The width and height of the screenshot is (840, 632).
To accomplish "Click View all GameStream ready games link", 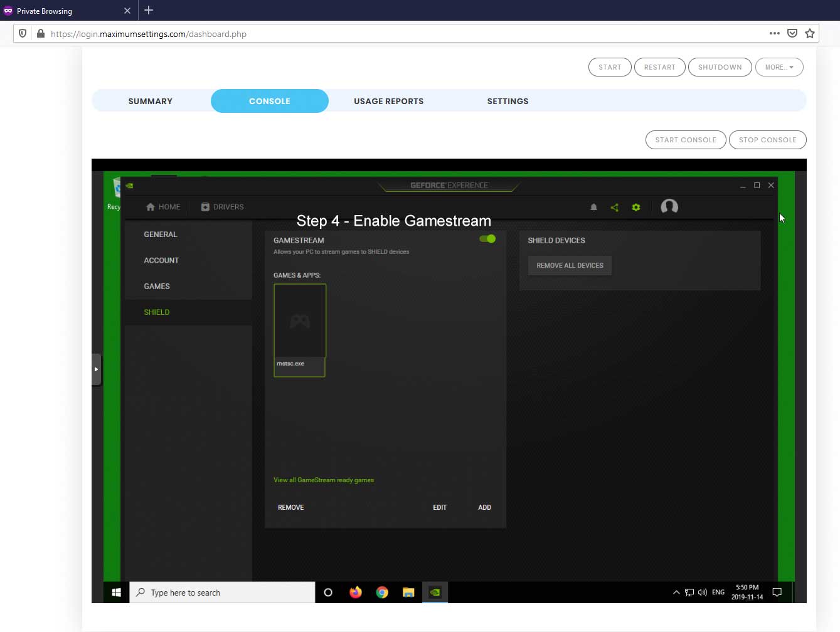I will [324, 480].
